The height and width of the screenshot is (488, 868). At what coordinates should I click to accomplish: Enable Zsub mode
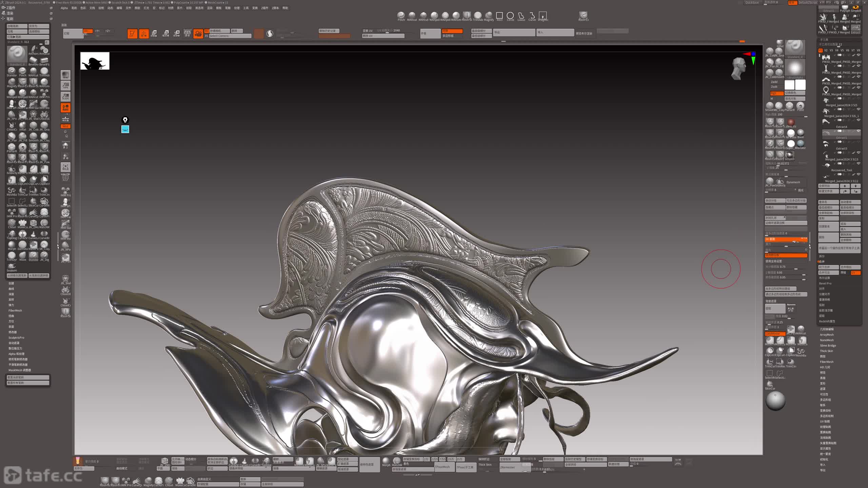pos(774,87)
